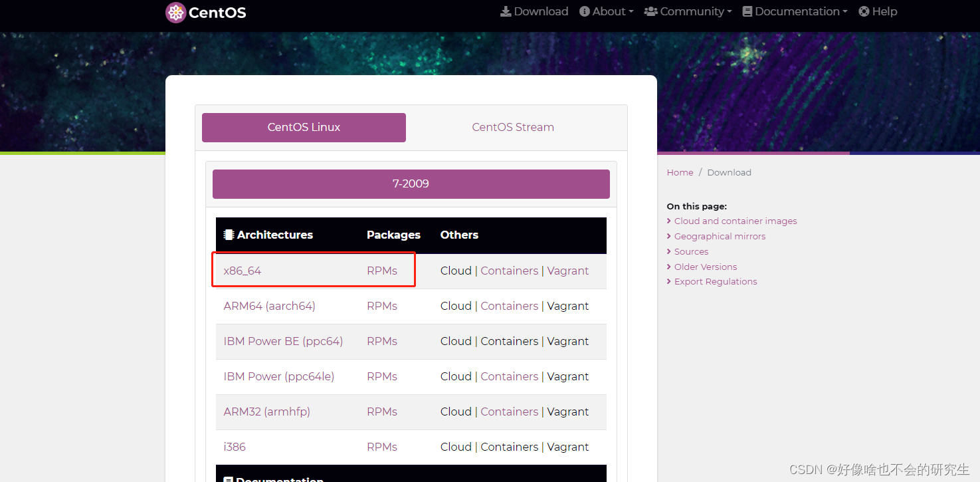Open the Help link with lifebuoy icon
980x482 pixels.
[x=878, y=11]
